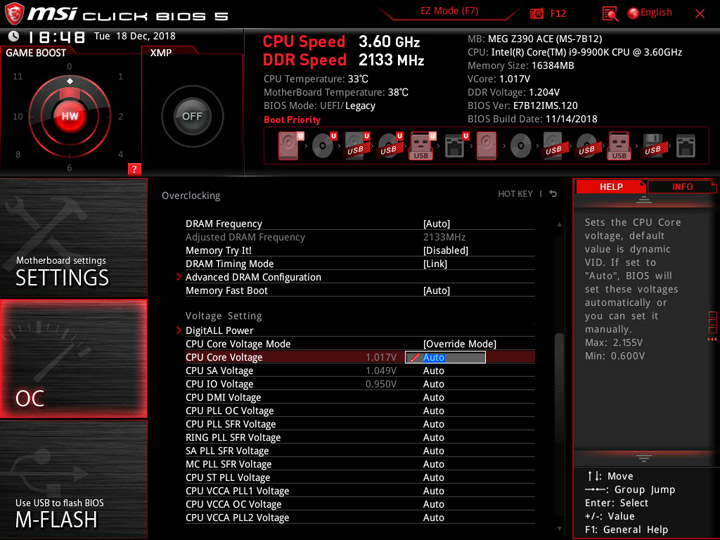
Task: Go back using the arrow beside HOT KEY
Action: click(553, 194)
